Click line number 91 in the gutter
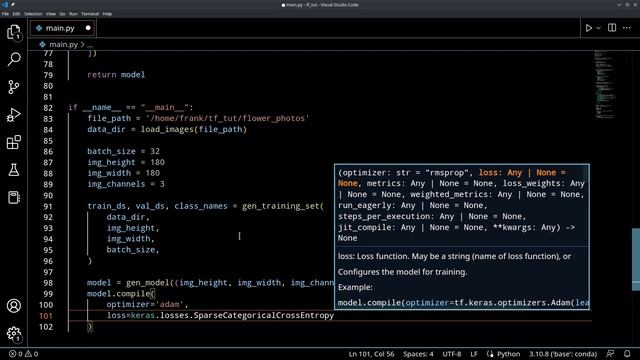 point(48,207)
